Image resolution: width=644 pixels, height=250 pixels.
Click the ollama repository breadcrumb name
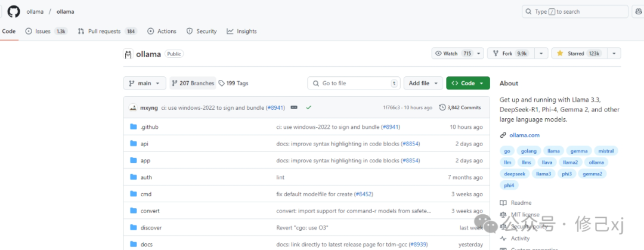click(x=66, y=11)
